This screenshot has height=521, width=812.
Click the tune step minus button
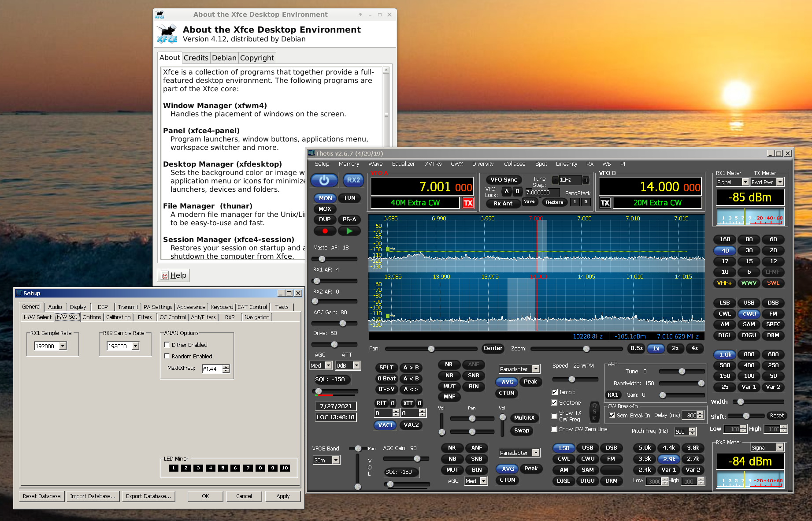[x=555, y=180]
